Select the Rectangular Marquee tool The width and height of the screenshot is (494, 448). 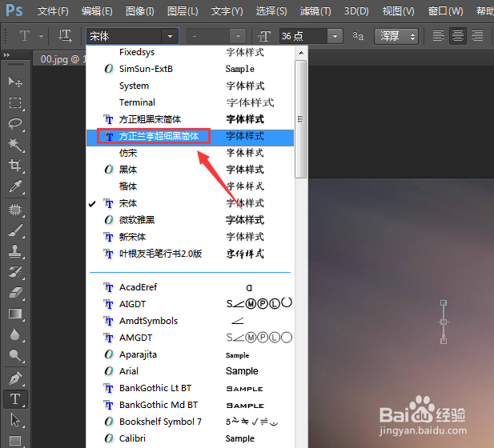14,103
